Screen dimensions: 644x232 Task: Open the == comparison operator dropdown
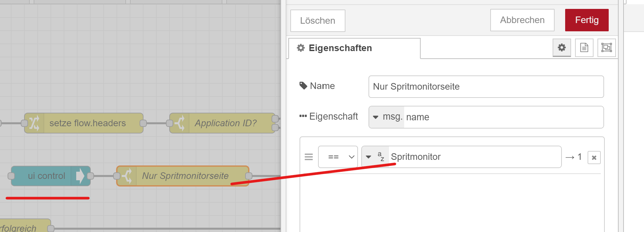[338, 157]
